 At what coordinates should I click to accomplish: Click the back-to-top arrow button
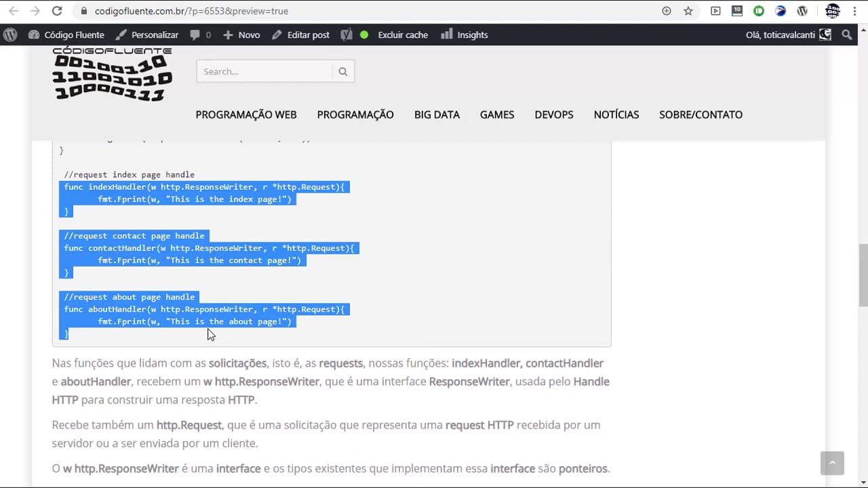coord(832,463)
